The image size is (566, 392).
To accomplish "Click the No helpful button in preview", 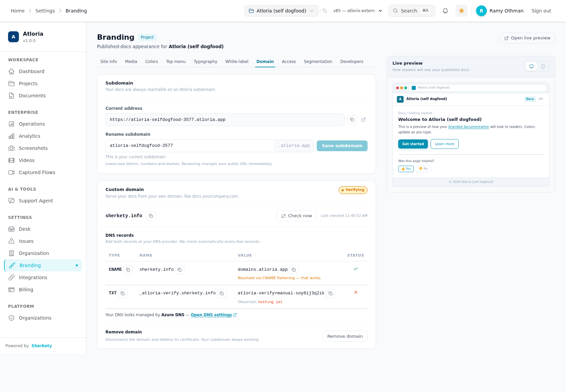I will pos(423,169).
